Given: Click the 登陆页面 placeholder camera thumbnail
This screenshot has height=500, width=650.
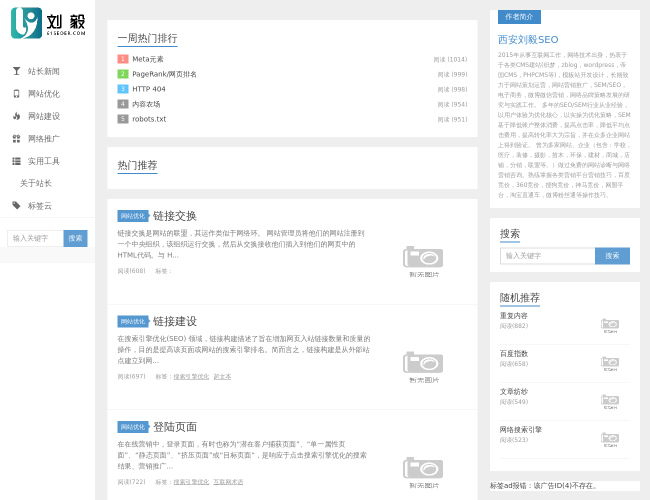Looking at the screenshot, I should [x=423, y=472].
